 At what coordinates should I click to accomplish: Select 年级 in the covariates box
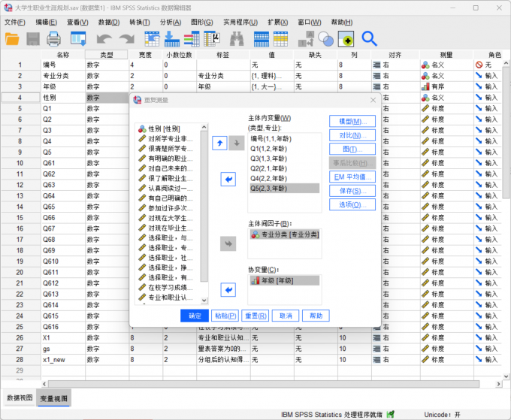point(285,280)
